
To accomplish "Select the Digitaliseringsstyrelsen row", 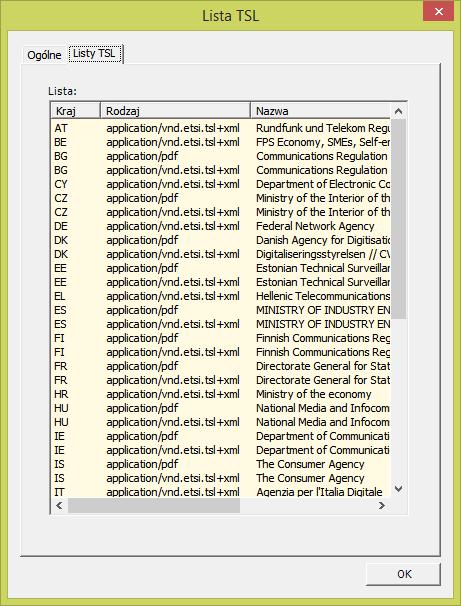I will coord(221,254).
